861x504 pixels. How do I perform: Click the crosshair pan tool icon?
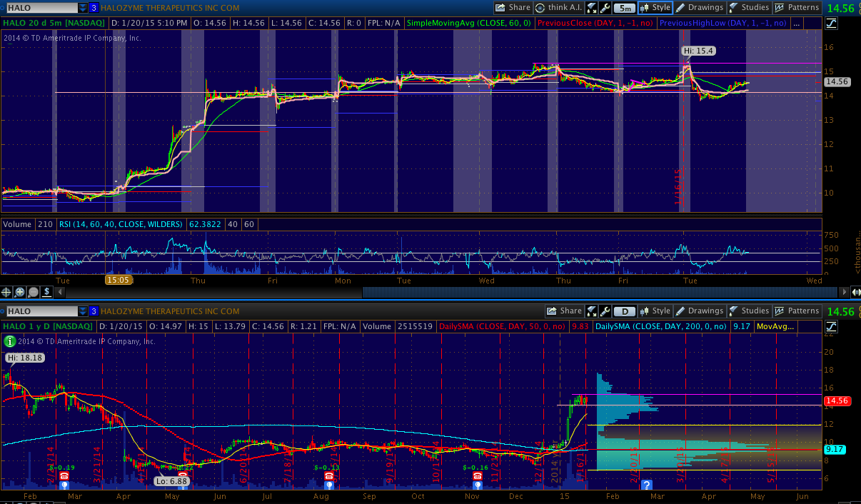click(7, 291)
